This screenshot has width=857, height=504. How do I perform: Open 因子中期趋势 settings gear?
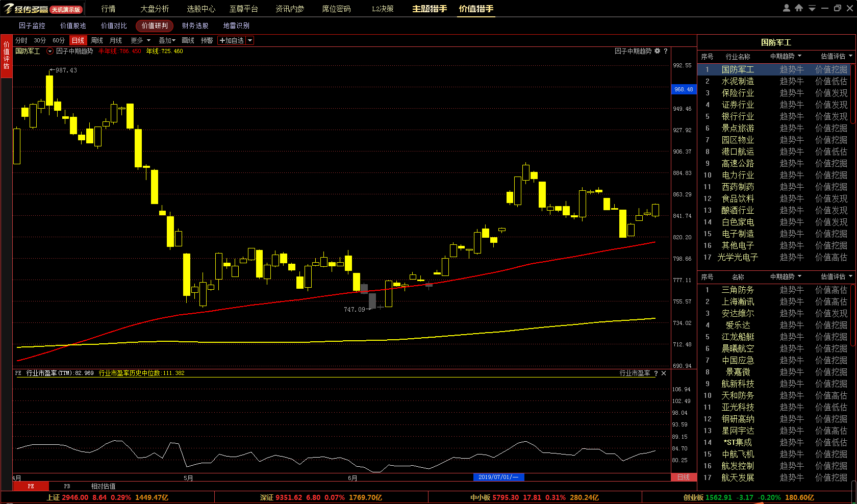(x=658, y=51)
